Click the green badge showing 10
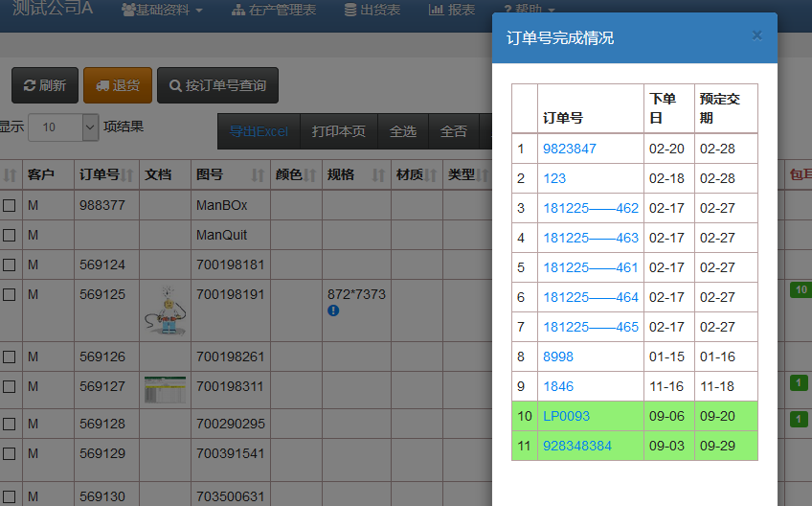This screenshot has height=506, width=812. point(800,289)
